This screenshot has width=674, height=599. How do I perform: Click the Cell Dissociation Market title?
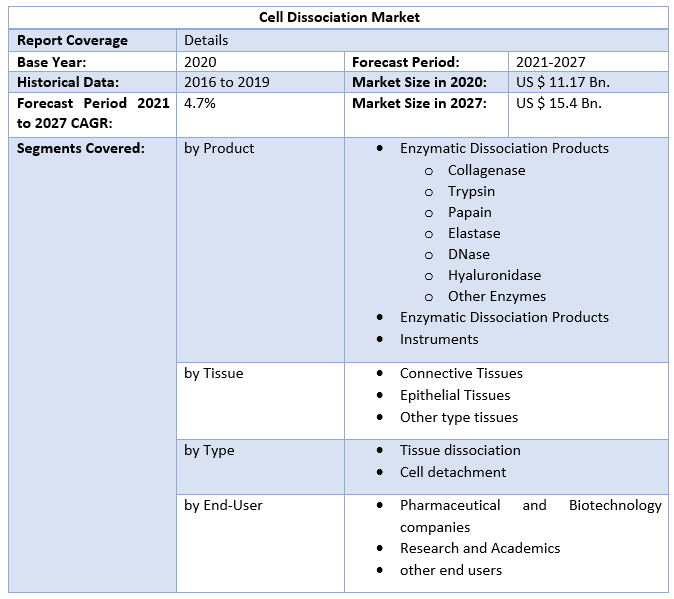pyautogui.click(x=339, y=17)
